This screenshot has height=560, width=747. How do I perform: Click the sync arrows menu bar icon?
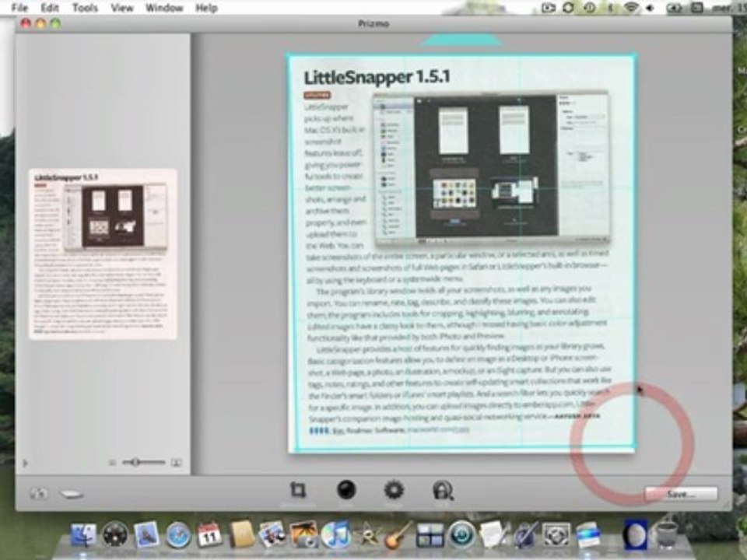pyautogui.click(x=568, y=7)
